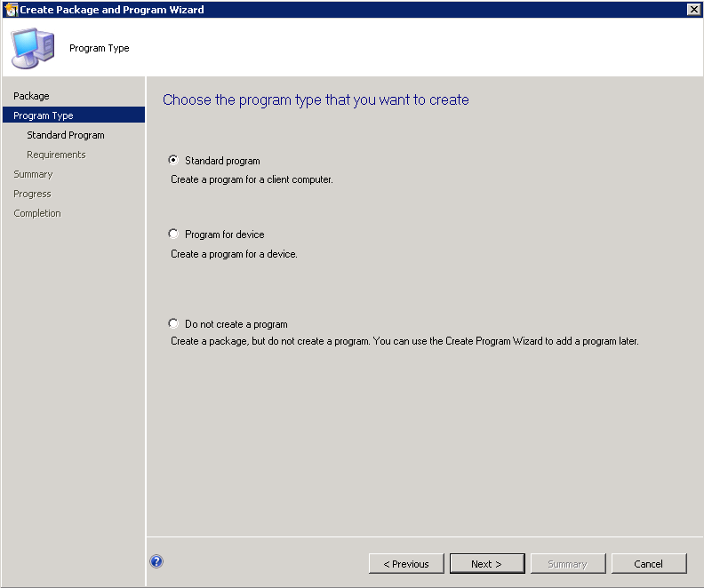Select the Do not create a program option
This screenshot has width=704, height=588.
(172, 323)
